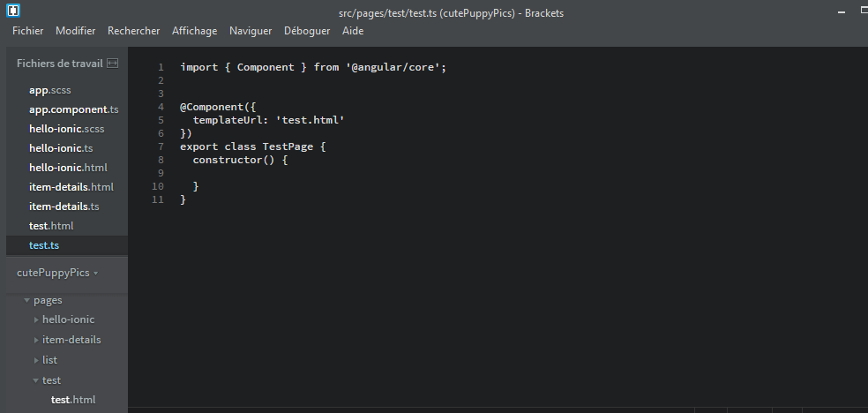Open the Naviguer menu
Viewport: 868px width, 413px height.
251,31
